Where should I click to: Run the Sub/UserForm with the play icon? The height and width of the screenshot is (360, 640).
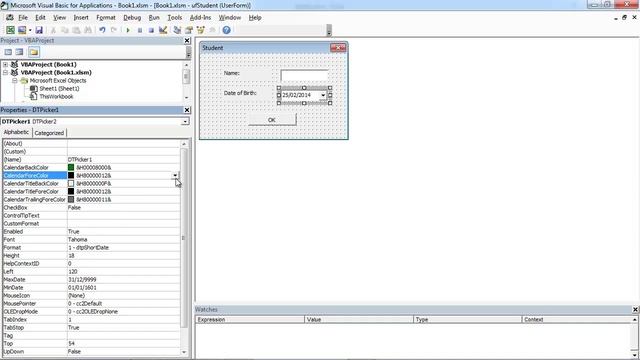click(128, 30)
